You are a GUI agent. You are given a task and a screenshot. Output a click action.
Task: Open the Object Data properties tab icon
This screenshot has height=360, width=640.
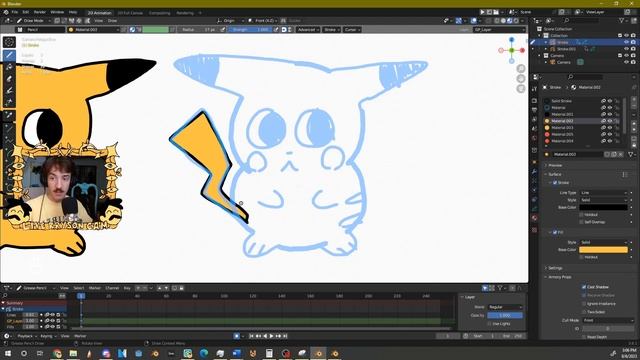point(534,209)
